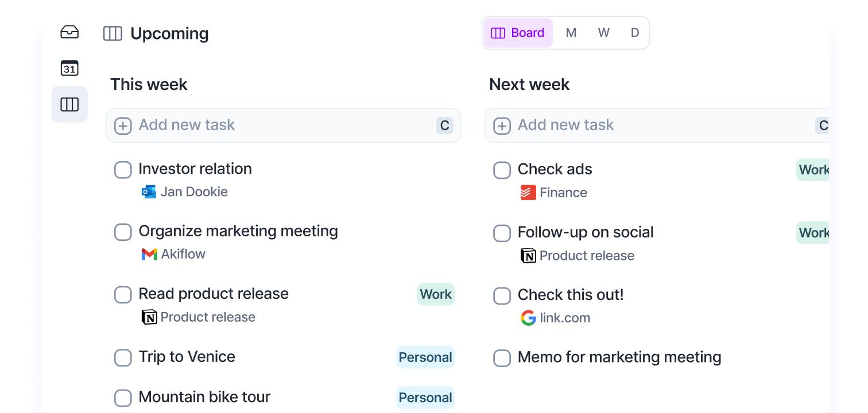Click Product release text under Follow-up on social
This screenshot has height=413, width=868.
[587, 256]
